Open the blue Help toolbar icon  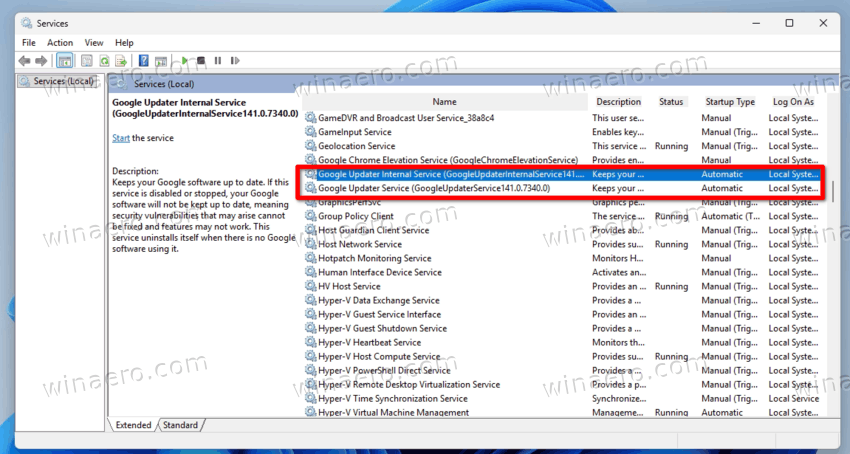(143, 61)
